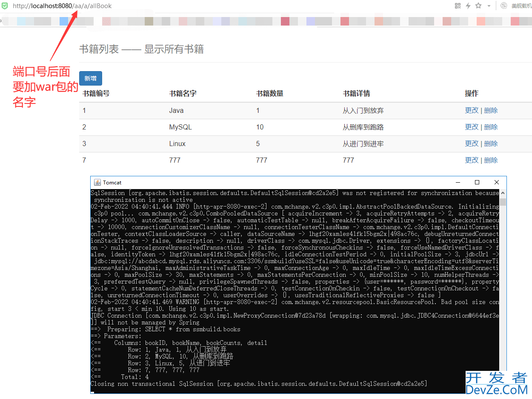
Task: Click quantity 10 in the MySQL row
Action: pyautogui.click(x=260, y=127)
